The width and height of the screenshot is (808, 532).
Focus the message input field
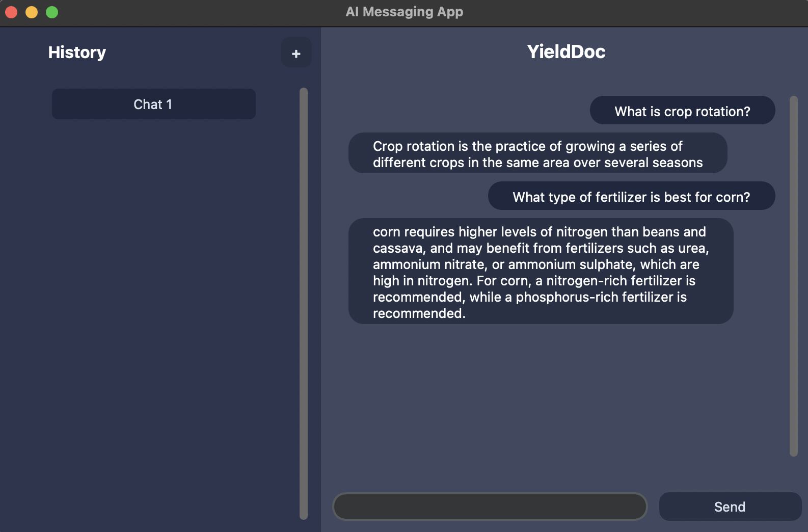490,507
